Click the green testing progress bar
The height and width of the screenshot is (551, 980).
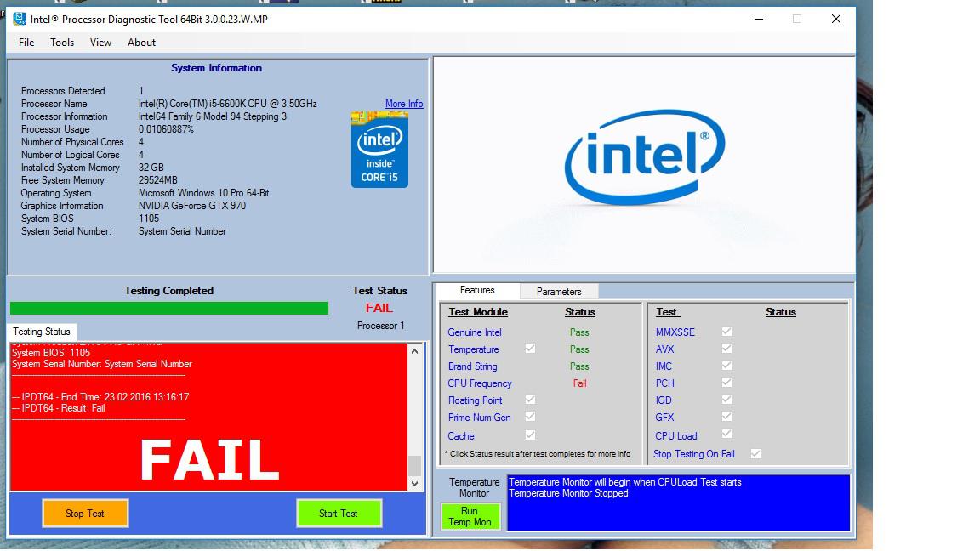coord(169,308)
